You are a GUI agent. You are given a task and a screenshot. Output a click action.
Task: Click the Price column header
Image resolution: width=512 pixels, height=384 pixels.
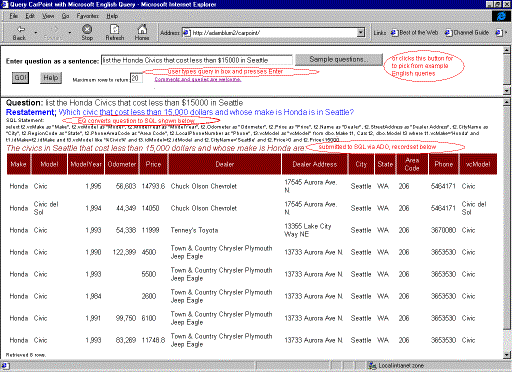pos(153,164)
